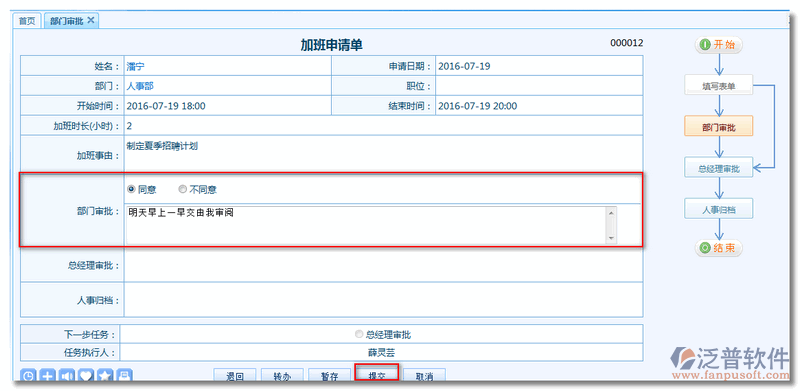The width and height of the screenshot is (800, 391).
Task: Click the comment box scrollbar down arrow
Action: point(611,238)
